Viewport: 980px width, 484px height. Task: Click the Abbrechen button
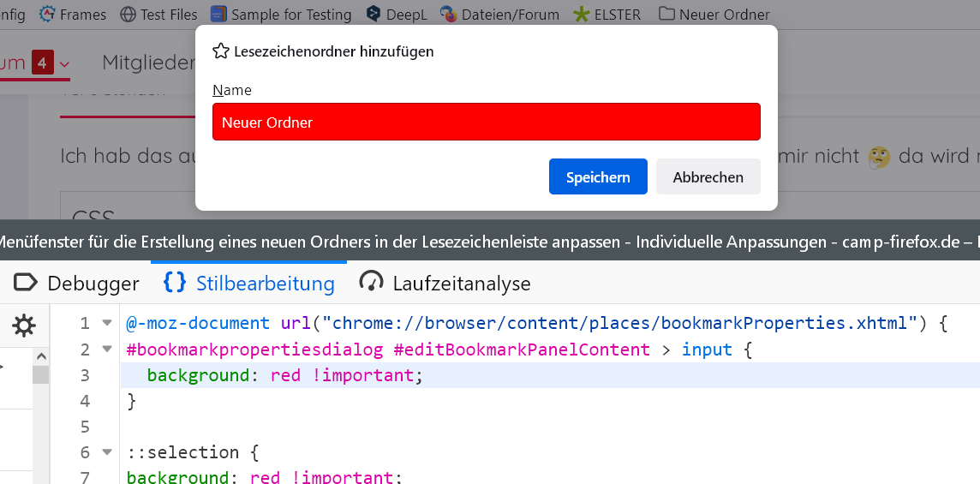[x=708, y=177]
